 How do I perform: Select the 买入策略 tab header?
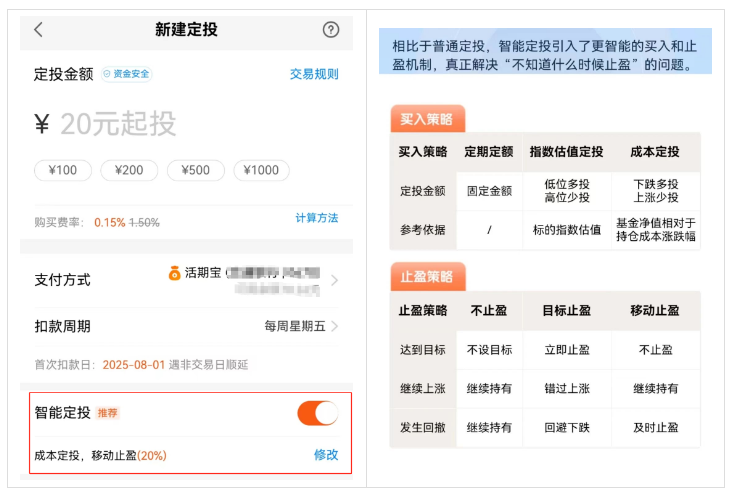[427, 119]
